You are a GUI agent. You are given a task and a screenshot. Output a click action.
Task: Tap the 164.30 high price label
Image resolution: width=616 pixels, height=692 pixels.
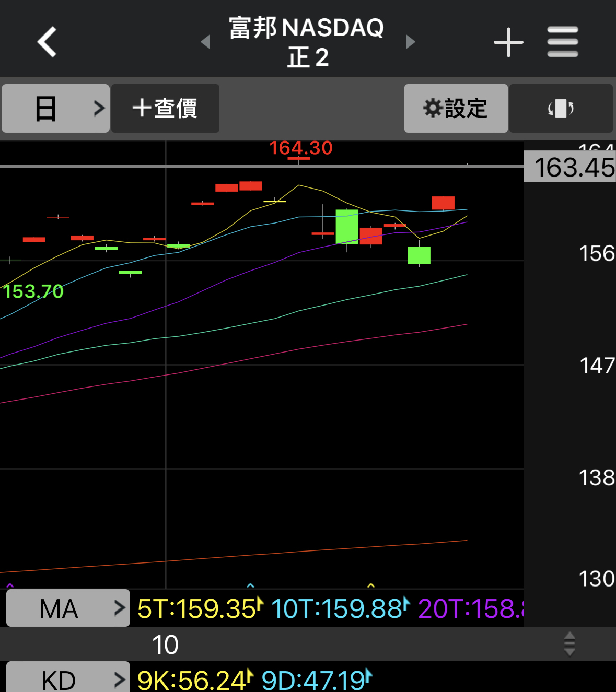tap(301, 148)
